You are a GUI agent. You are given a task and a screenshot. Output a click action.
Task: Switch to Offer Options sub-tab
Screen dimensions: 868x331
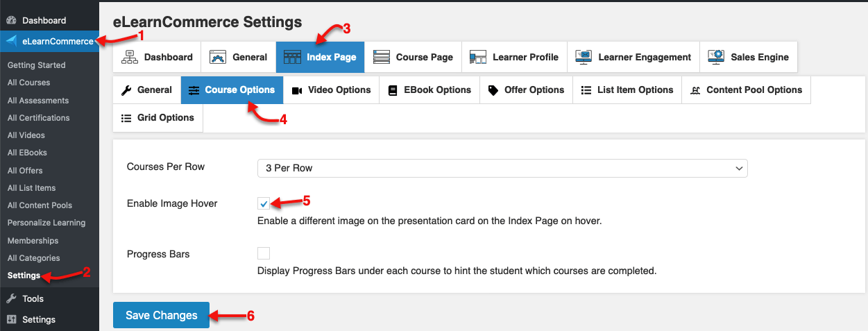tap(526, 90)
